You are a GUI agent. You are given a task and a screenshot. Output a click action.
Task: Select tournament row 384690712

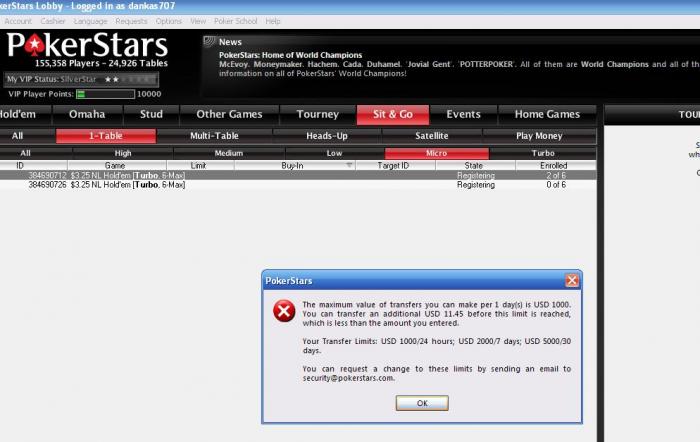coord(298,175)
